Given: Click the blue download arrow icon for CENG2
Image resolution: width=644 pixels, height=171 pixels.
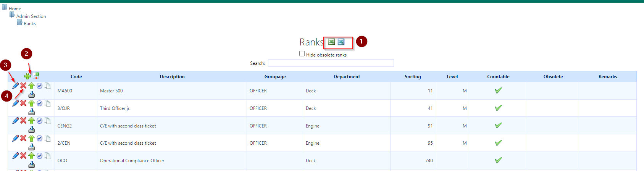Looking at the screenshot, I should coord(32,129).
